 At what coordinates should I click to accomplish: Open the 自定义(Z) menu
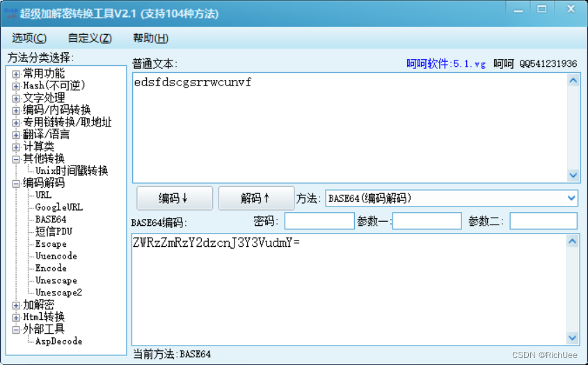click(90, 38)
